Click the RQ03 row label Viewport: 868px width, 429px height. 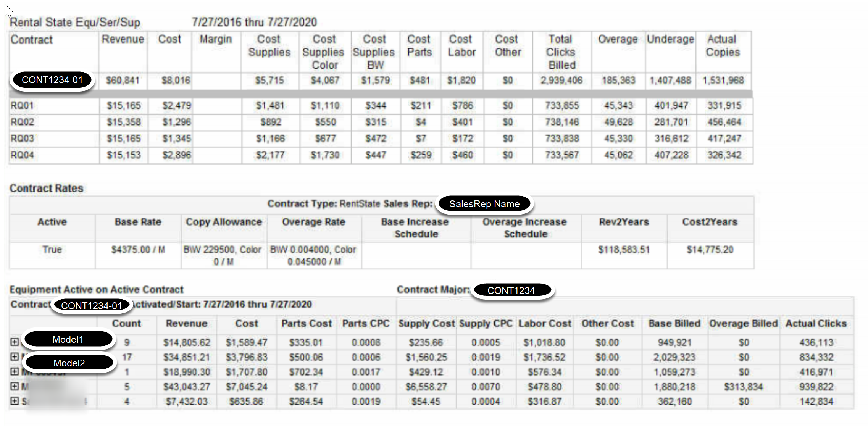coord(22,139)
